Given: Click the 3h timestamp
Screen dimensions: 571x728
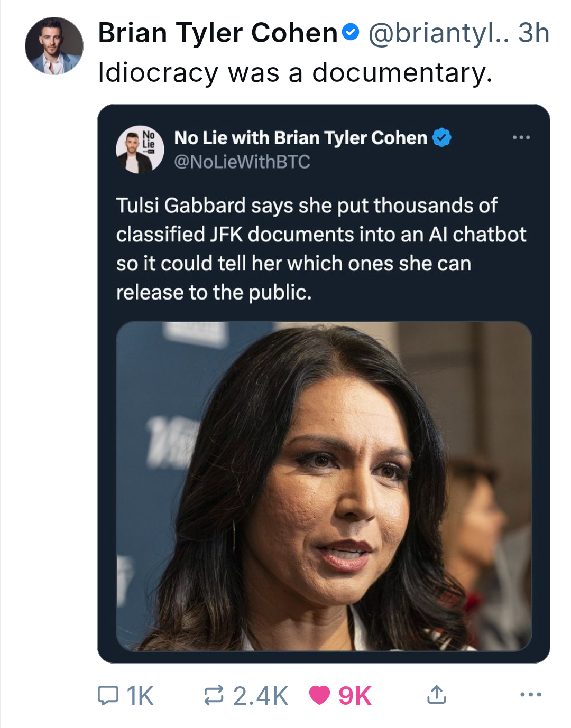Looking at the screenshot, I should point(533,33).
